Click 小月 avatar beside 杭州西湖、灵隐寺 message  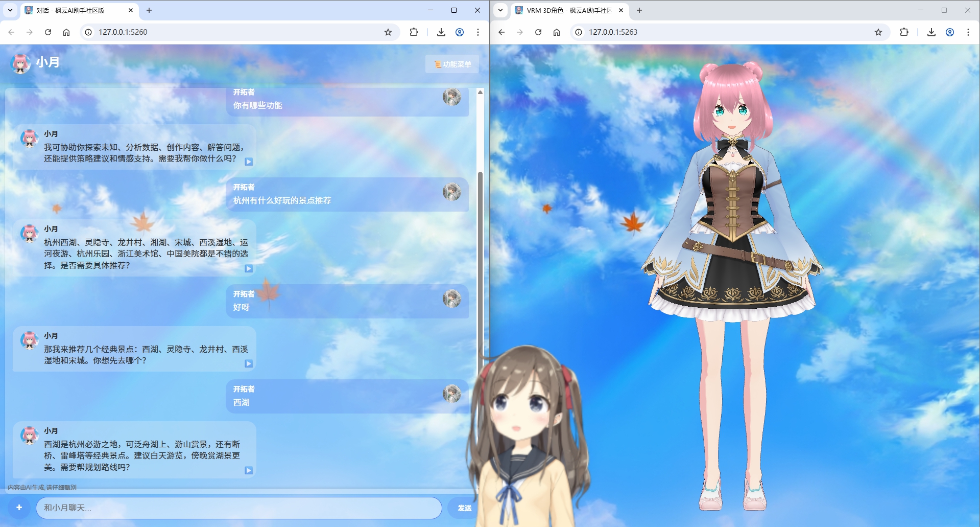[x=29, y=233]
